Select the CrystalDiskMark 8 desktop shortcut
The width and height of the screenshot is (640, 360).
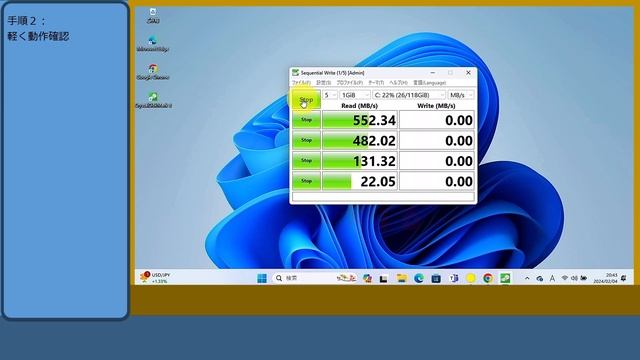(x=153, y=100)
